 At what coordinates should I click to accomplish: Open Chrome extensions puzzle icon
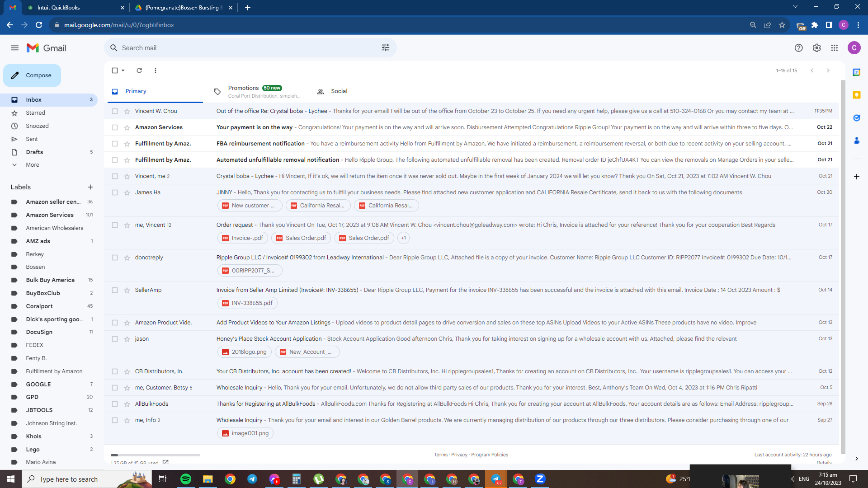tap(815, 25)
